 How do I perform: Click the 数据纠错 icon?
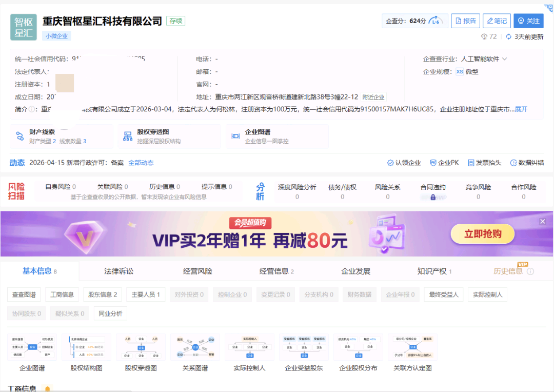point(513,163)
